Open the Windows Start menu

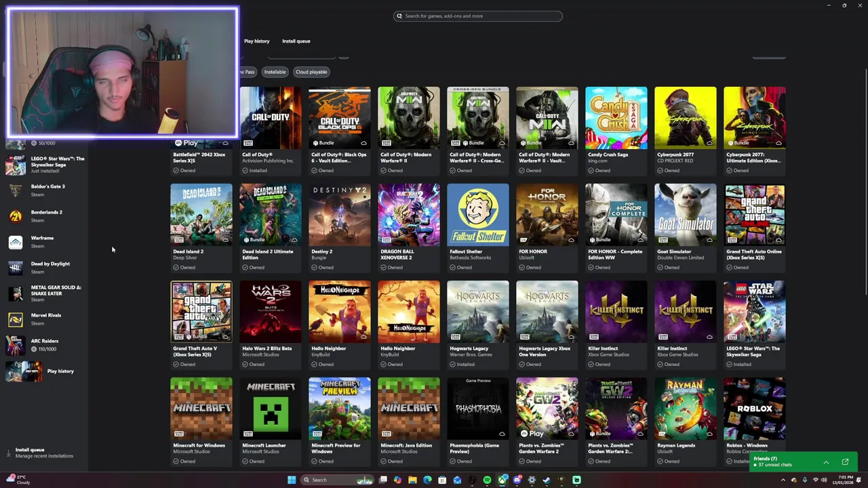(x=292, y=480)
